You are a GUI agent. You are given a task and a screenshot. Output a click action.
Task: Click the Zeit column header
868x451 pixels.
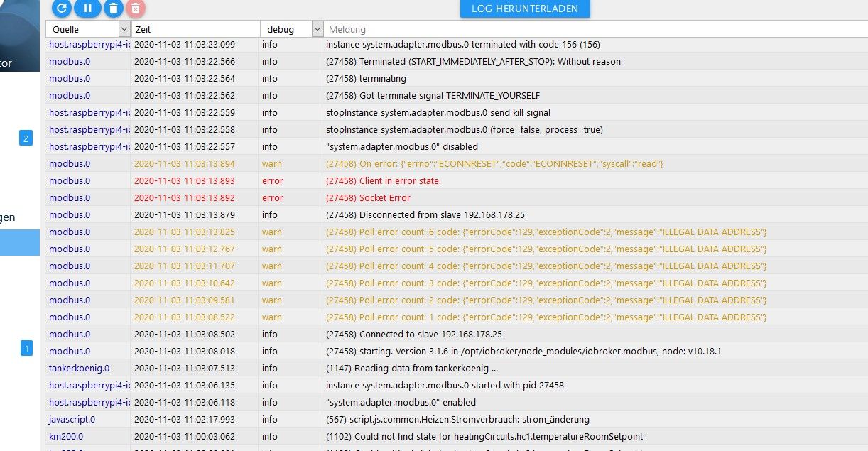[195, 29]
